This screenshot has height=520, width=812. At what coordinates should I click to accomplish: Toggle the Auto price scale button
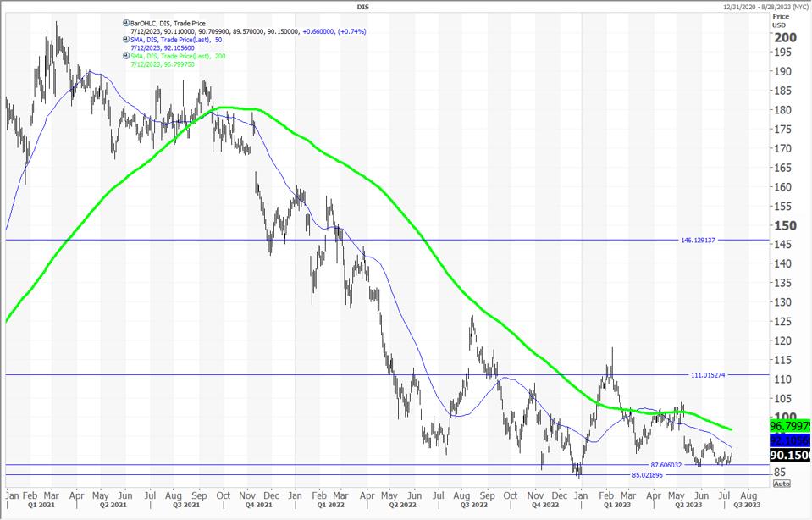tap(782, 484)
